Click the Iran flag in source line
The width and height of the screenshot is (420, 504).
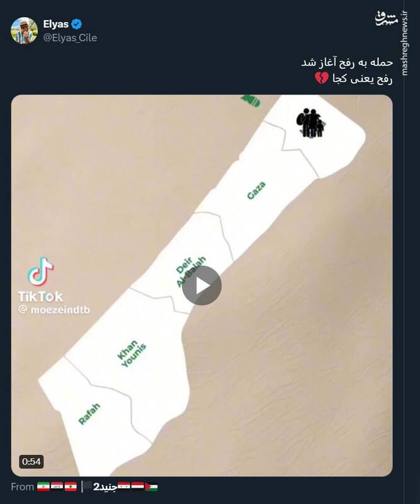[x=43, y=486]
